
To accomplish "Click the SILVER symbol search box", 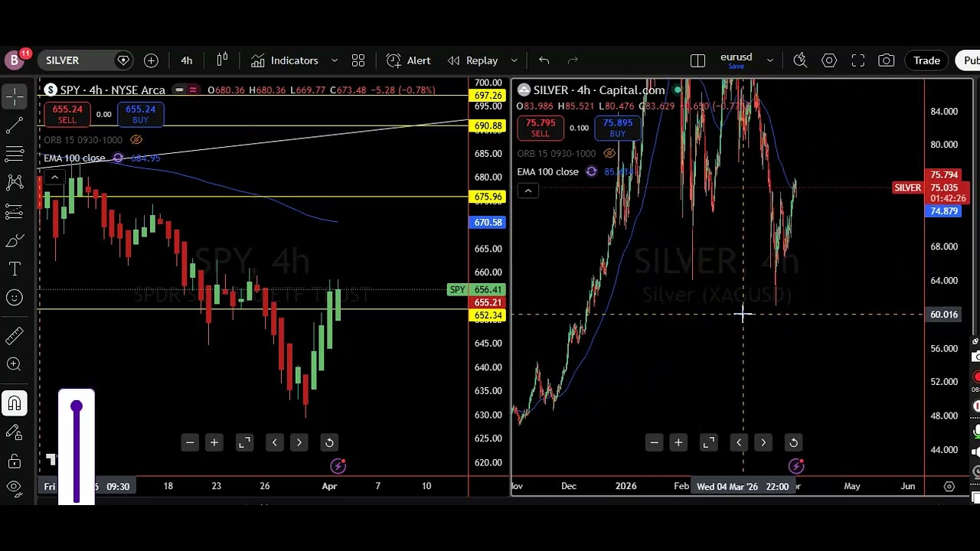I will point(84,60).
